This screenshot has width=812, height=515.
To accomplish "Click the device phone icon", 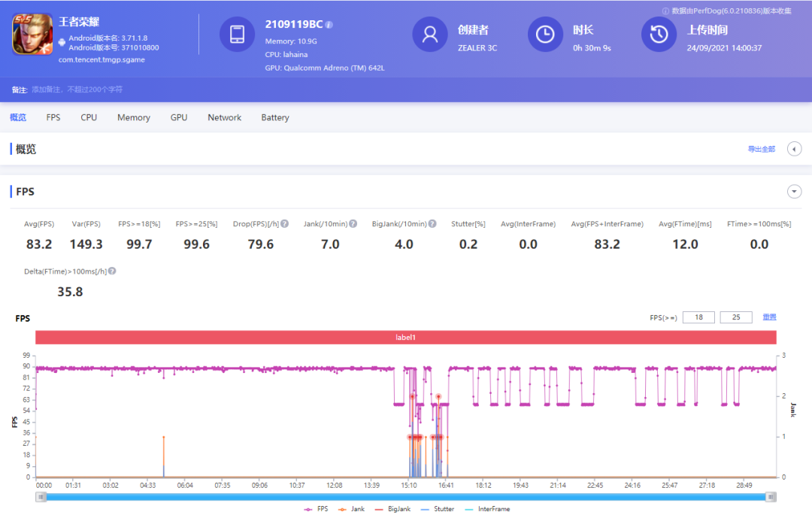I will tap(237, 35).
